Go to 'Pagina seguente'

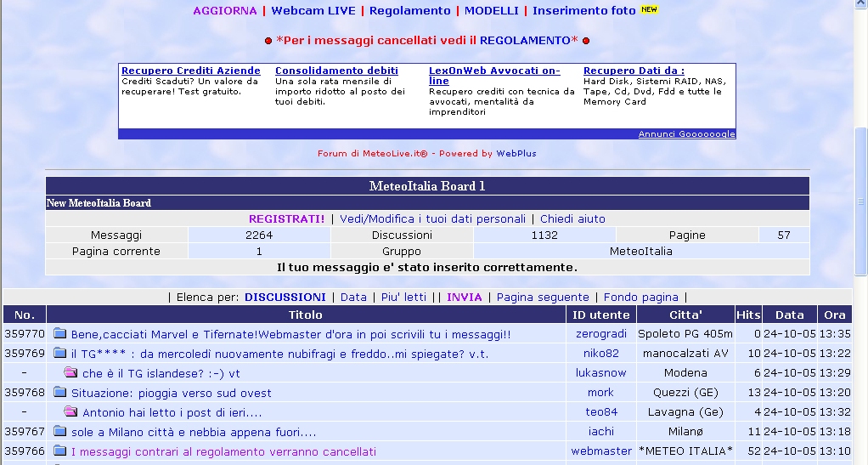(x=543, y=298)
